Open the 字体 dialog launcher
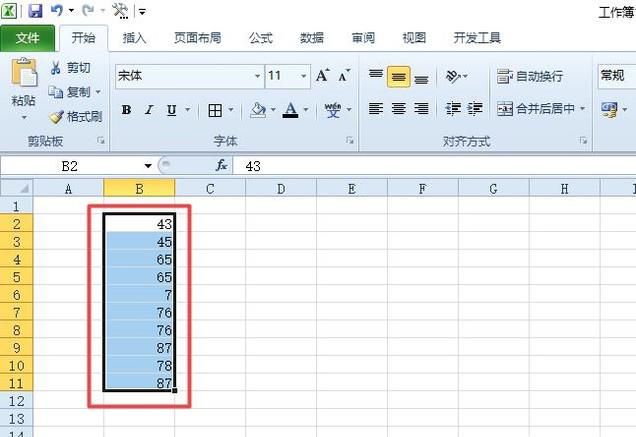 pos(350,140)
